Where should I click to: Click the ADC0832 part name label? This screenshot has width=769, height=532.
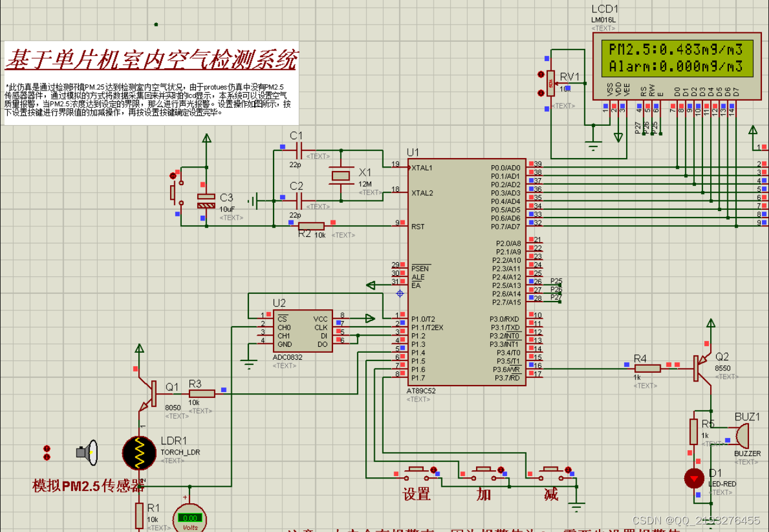(x=288, y=357)
